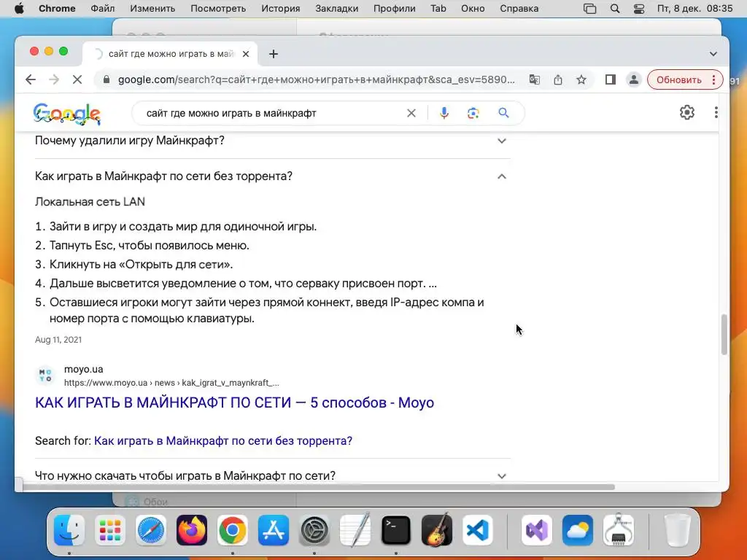Click the address bar URL
The width and height of the screenshot is (747, 560).
click(317, 79)
